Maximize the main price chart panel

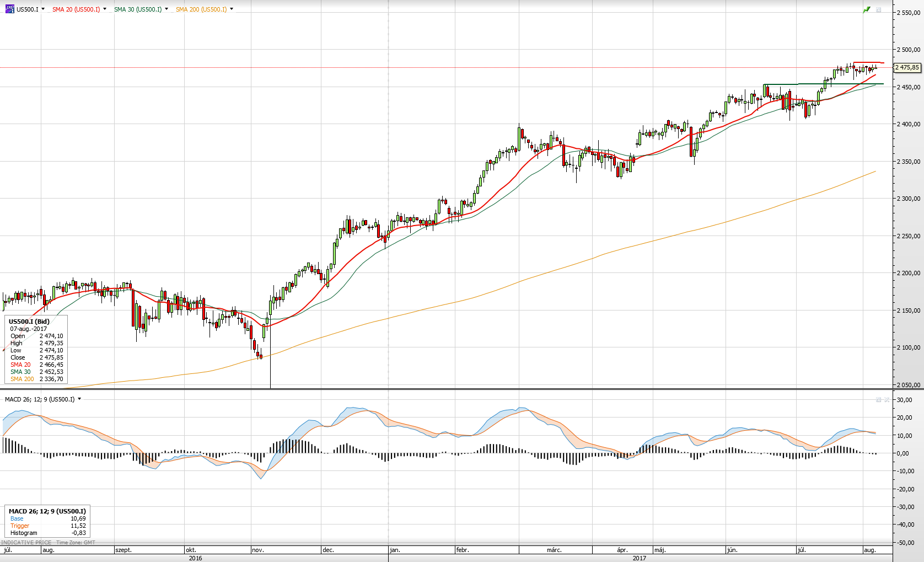[x=879, y=9]
